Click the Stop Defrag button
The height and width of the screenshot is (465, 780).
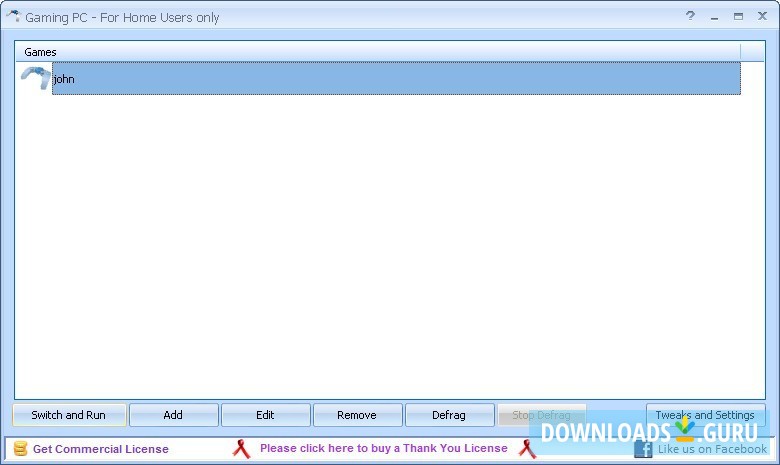pyautogui.click(x=541, y=415)
